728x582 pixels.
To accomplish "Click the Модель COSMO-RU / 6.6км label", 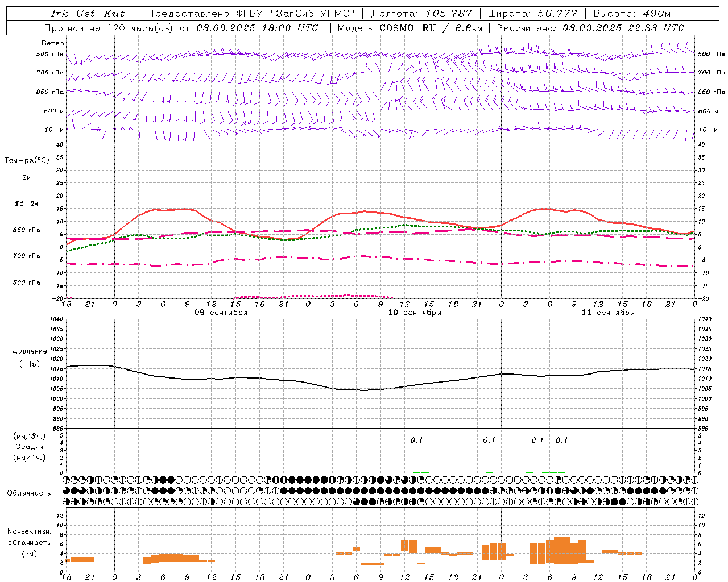I will pos(410,28).
